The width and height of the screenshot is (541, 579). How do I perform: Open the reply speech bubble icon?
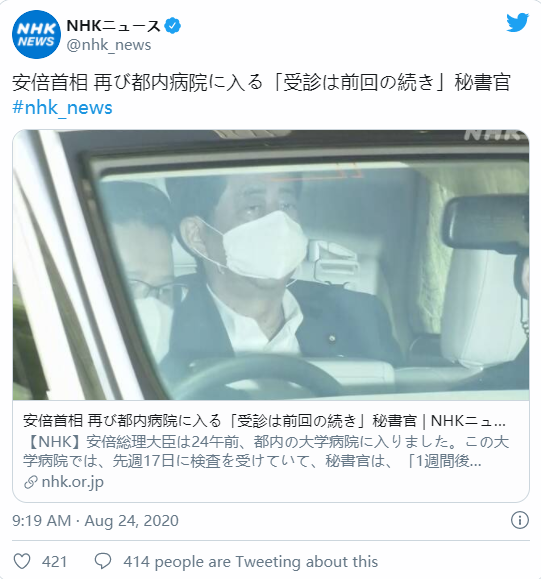pyautogui.click(x=103, y=562)
